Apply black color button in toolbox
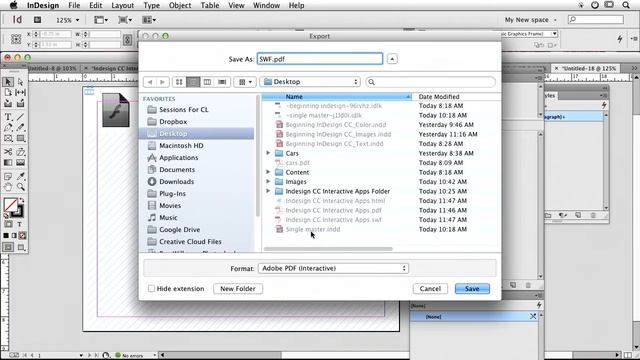The width and height of the screenshot is (640, 360). tap(6, 236)
